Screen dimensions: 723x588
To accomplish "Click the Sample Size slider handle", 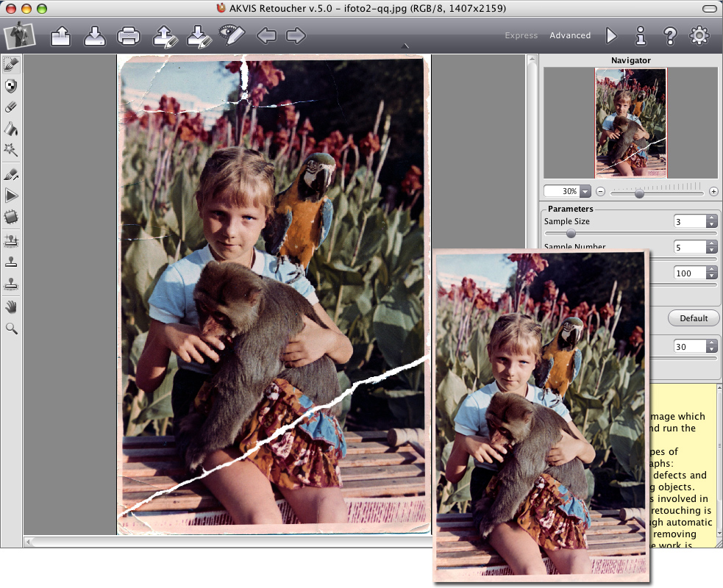I will (571, 233).
